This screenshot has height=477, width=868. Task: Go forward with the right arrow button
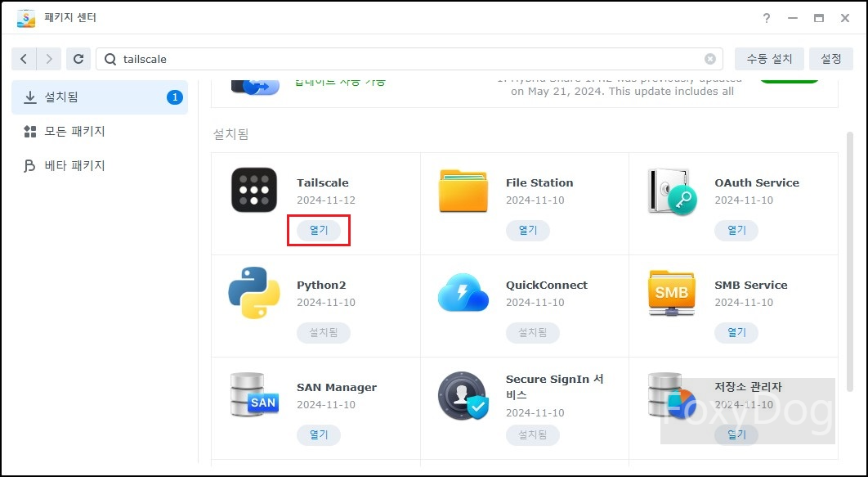pyautogui.click(x=49, y=59)
